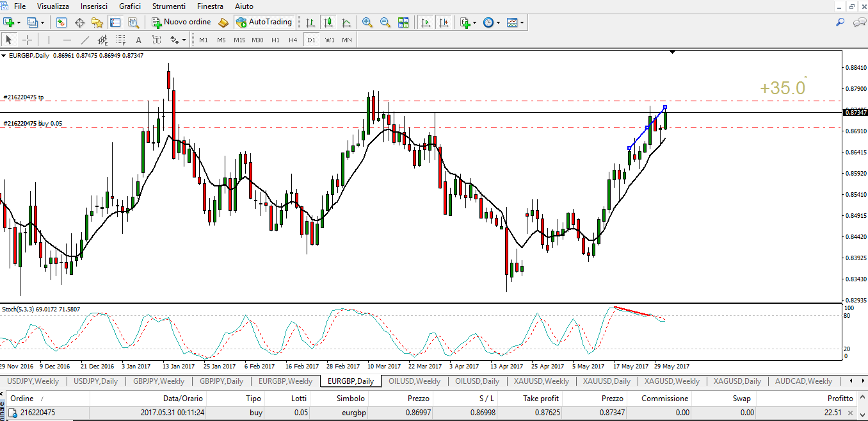Viewport: 868px width, 421px height.
Task: Open the Inserisci menu
Action: 94,6
